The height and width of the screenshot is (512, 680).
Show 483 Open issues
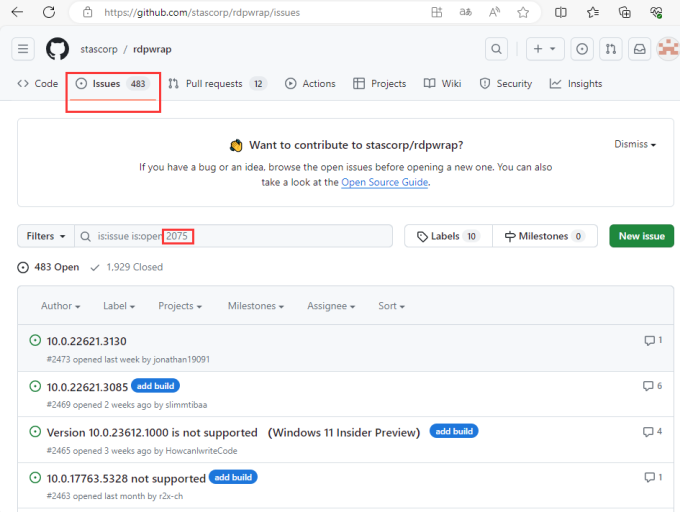pos(48,267)
